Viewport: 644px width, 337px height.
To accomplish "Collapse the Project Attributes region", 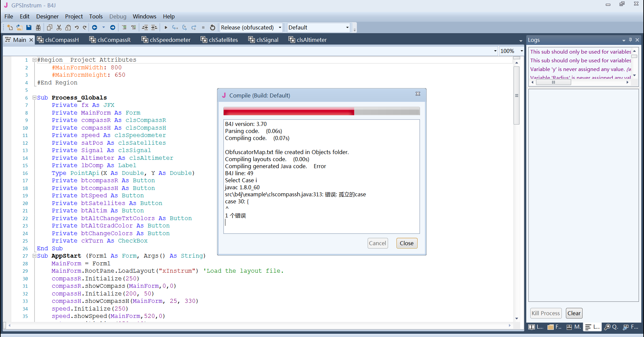I will click(x=34, y=60).
